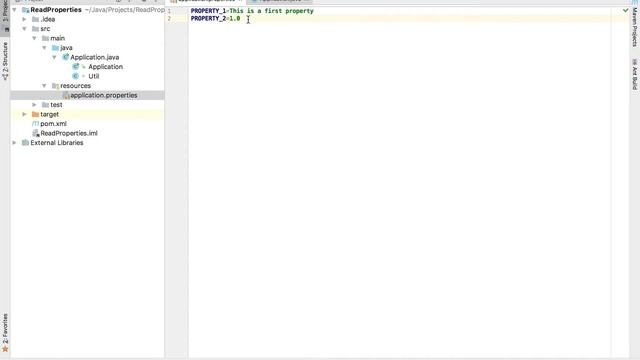The image size is (640, 360).
Task: Click the Util class icon
Action: click(76, 76)
